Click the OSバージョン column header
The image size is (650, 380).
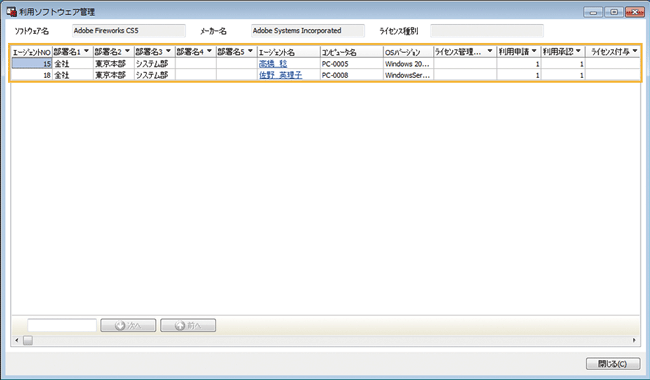tap(408, 52)
